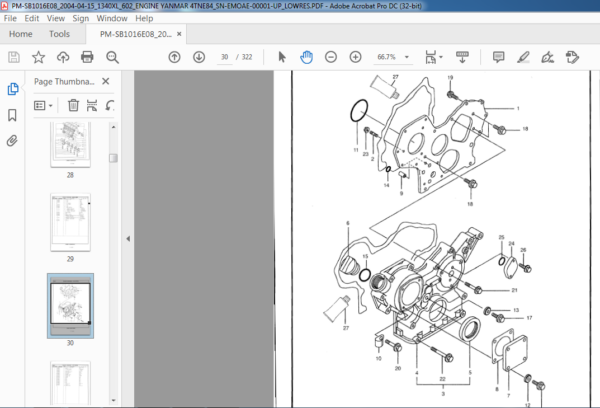The image size is (600, 408).
Task: Rotate page counterclockwise icon
Action: [x=109, y=105]
